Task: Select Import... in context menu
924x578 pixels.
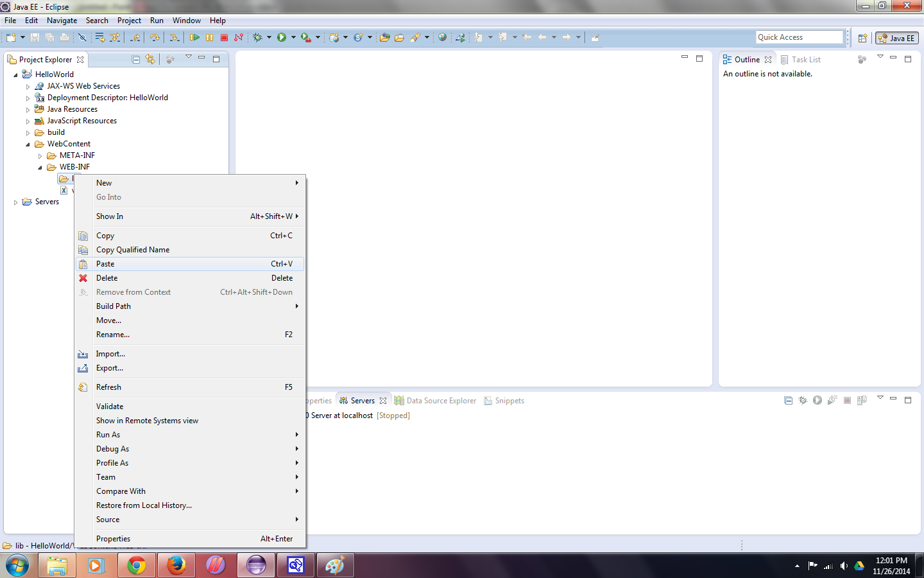Action: (190, 354)
